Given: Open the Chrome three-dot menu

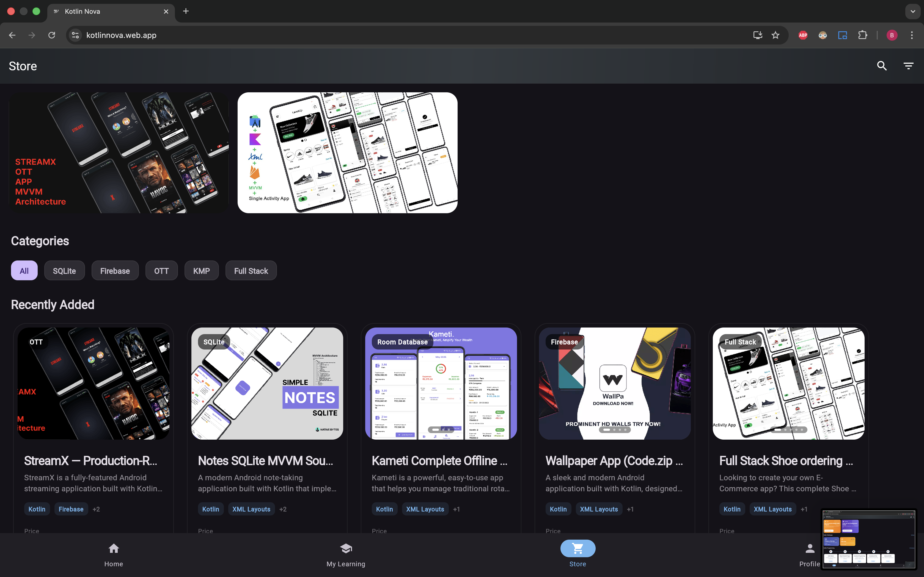Looking at the screenshot, I should coord(912,35).
